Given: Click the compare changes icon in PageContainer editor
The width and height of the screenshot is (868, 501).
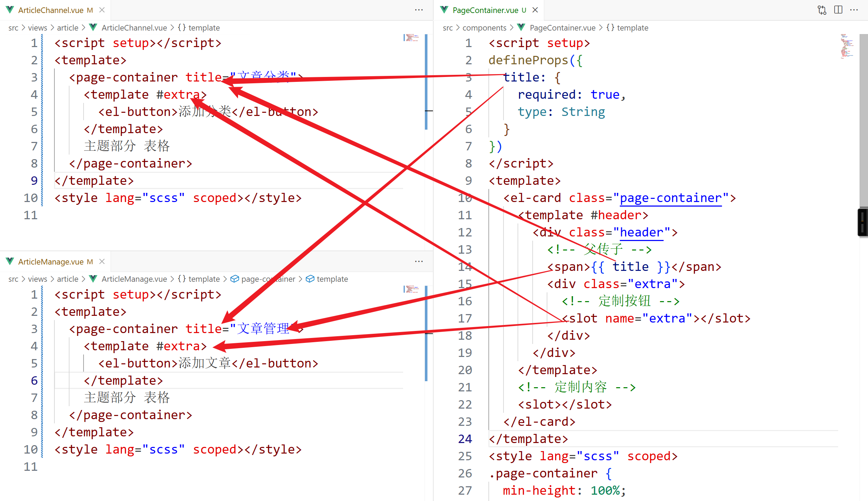Looking at the screenshot, I should click(822, 10).
